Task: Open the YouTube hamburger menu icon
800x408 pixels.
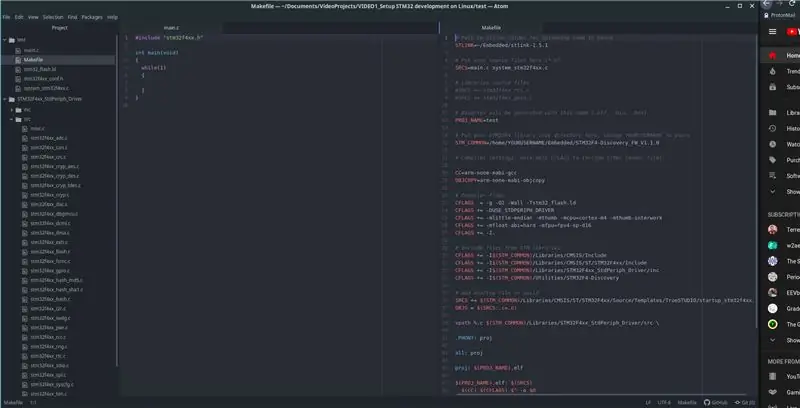Action: (772, 32)
